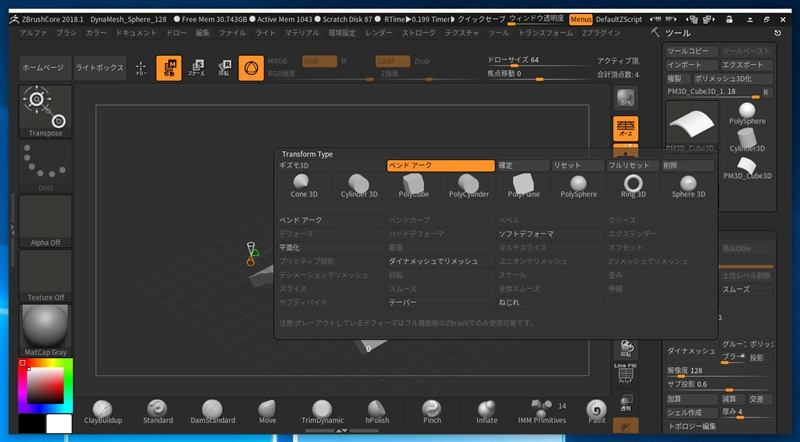Select the Transpose brush thumbnail

point(45,111)
